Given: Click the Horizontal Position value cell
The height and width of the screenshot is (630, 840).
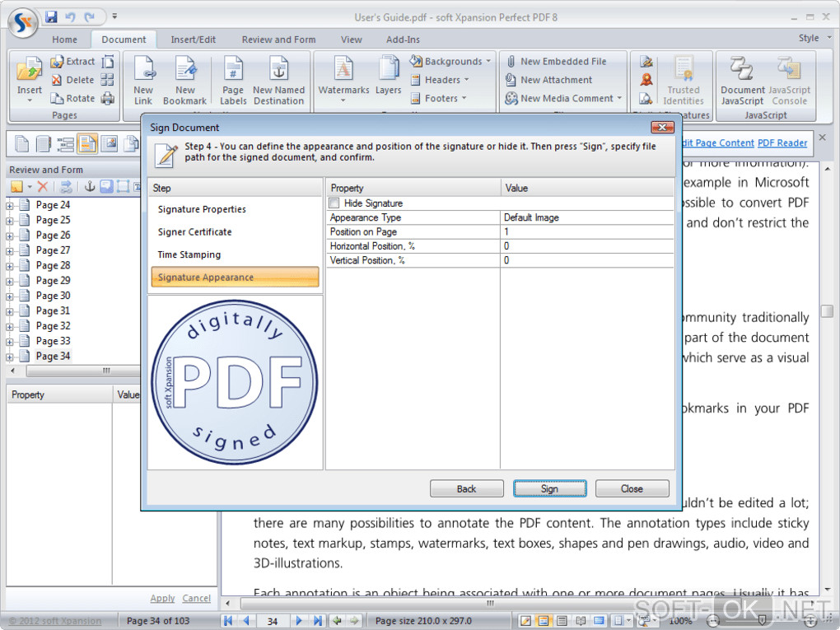Looking at the screenshot, I should pyautogui.click(x=586, y=246).
